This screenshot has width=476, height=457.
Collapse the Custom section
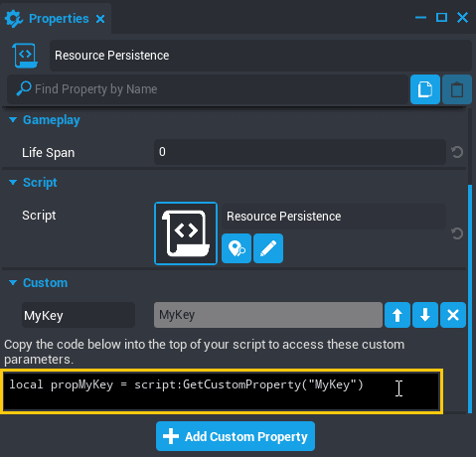pos(13,283)
